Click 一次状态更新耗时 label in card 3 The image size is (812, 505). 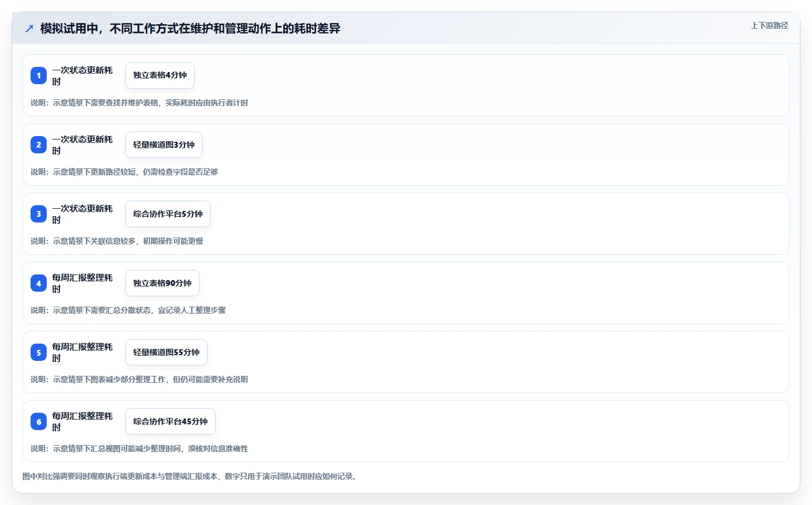(82, 214)
